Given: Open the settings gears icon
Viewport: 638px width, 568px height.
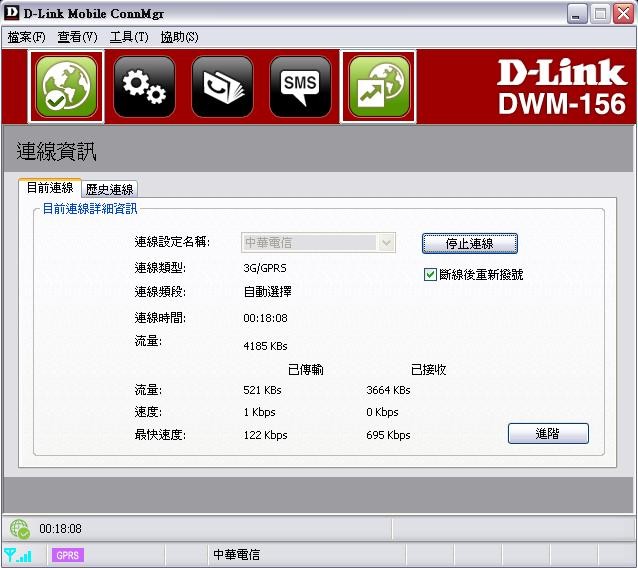Looking at the screenshot, I should point(144,87).
